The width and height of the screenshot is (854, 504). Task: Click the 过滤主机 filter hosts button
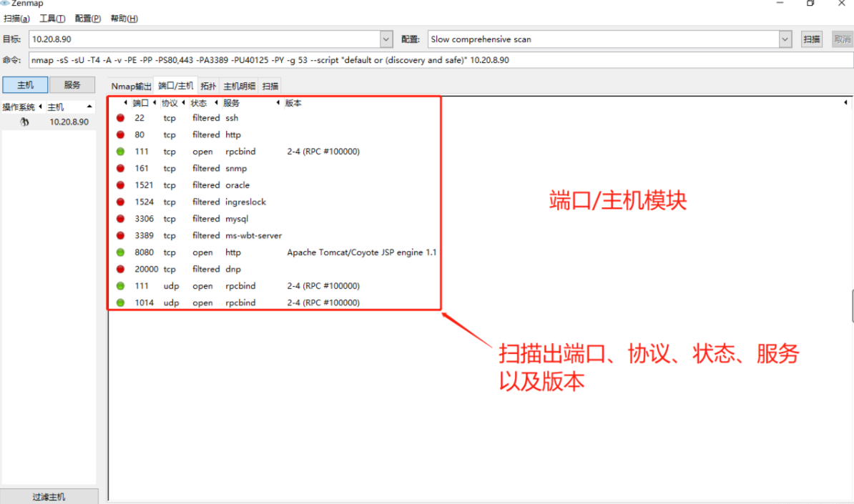tap(49, 496)
